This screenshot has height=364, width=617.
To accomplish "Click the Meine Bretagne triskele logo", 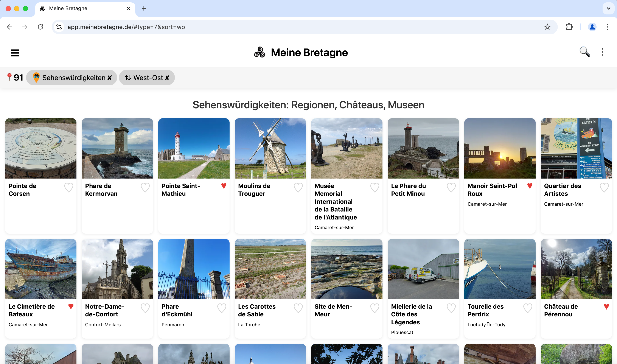I will (260, 53).
